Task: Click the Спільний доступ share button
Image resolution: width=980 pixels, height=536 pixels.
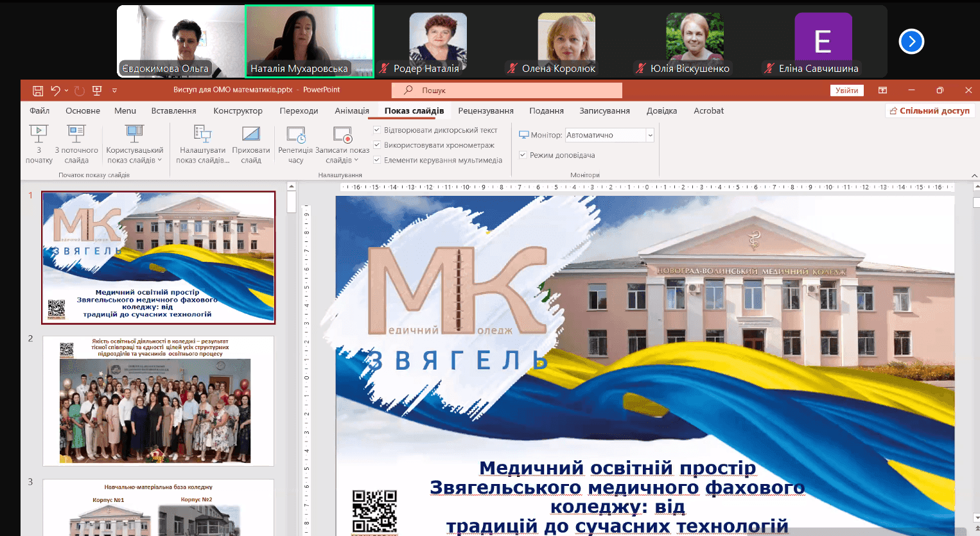Action: [x=929, y=110]
